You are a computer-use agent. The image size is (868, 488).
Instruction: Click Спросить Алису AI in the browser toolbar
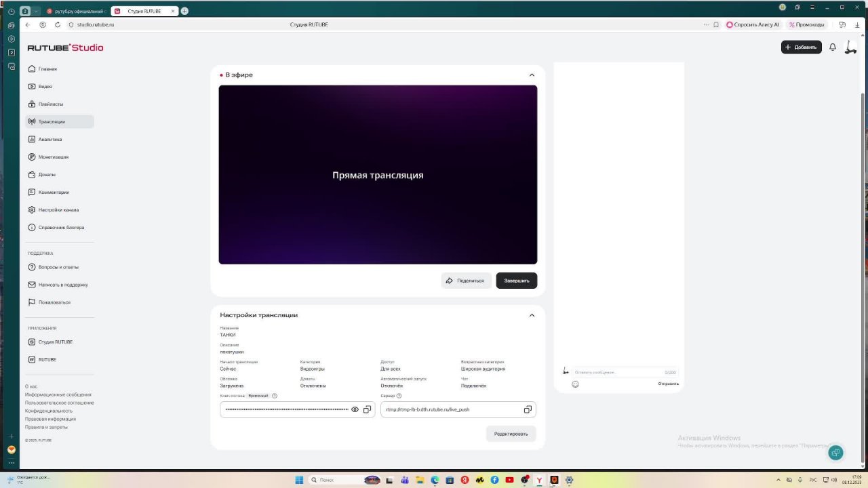[x=753, y=24]
